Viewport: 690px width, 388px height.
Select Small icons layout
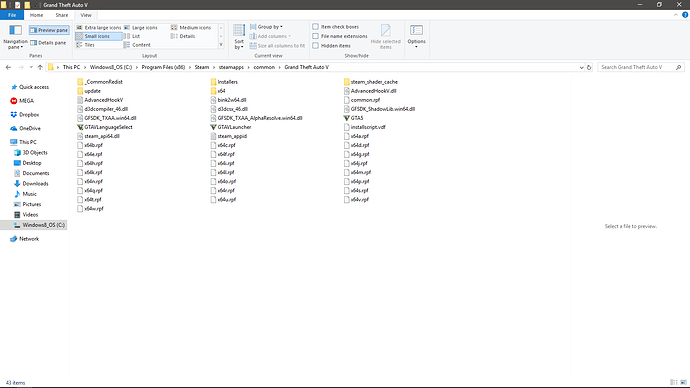(x=99, y=36)
